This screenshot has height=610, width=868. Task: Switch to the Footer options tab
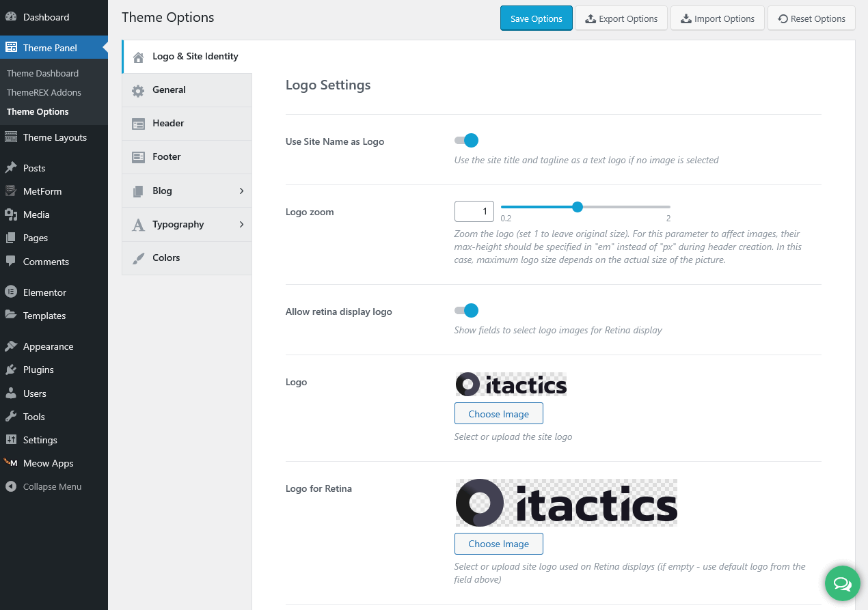click(187, 157)
